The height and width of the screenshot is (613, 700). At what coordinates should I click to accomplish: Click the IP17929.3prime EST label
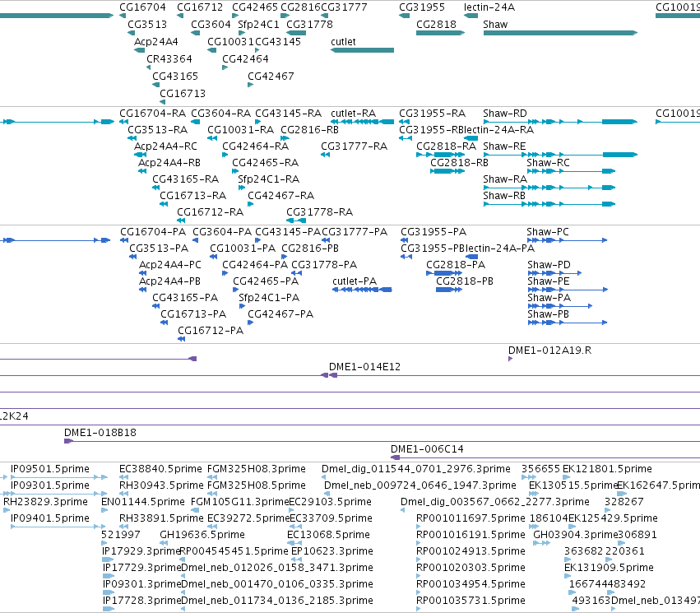click(141, 552)
